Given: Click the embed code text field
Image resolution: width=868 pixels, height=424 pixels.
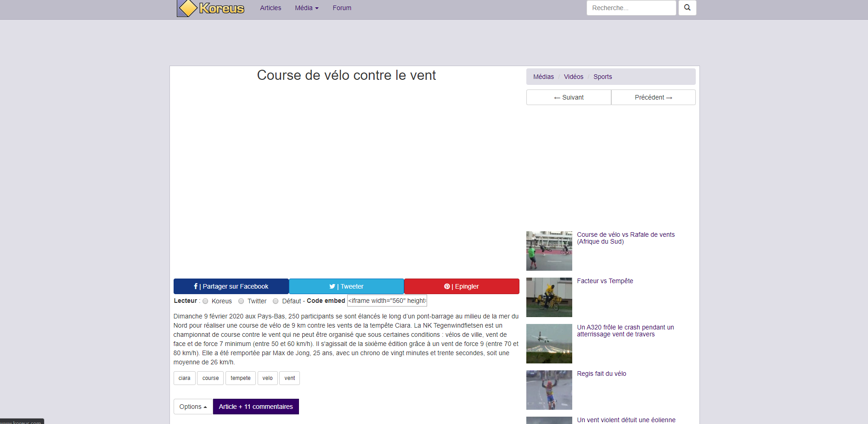Looking at the screenshot, I should coord(387,301).
